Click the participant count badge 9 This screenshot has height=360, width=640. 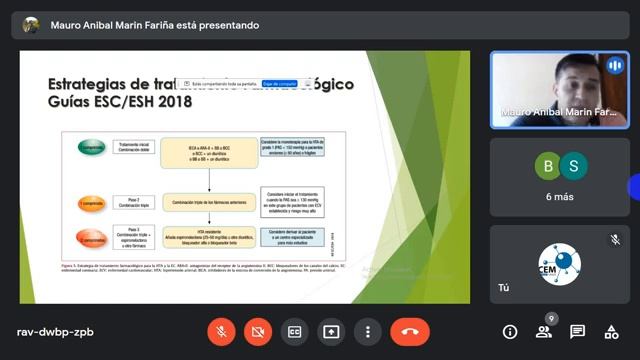coord(551,319)
